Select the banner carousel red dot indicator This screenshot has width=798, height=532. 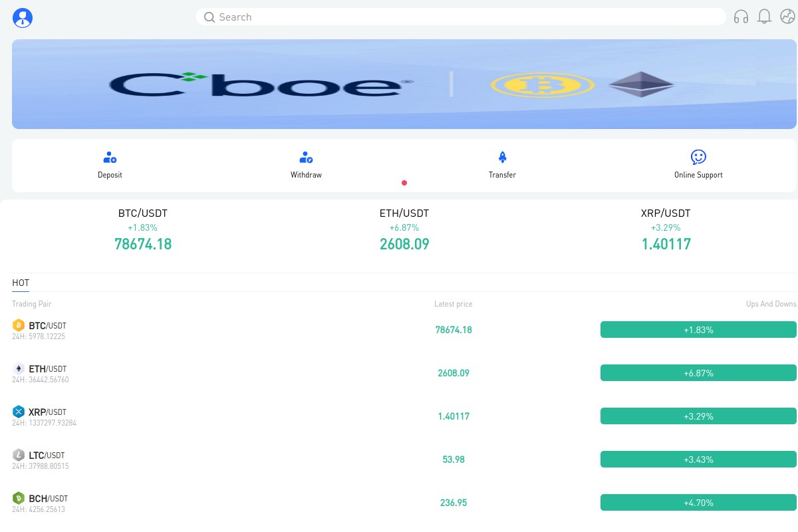point(404,183)
